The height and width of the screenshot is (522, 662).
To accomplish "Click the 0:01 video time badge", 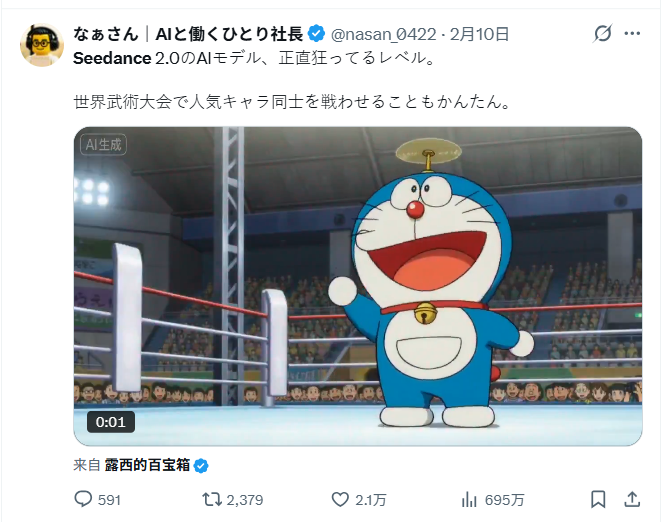I will (x=111, y=422).
